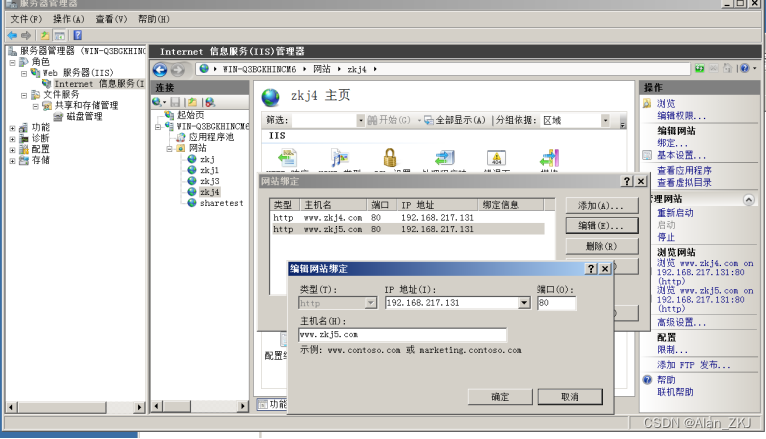Click the 端口 field showing 80
The height and width of the screenshot is (439, 766).
556,303
